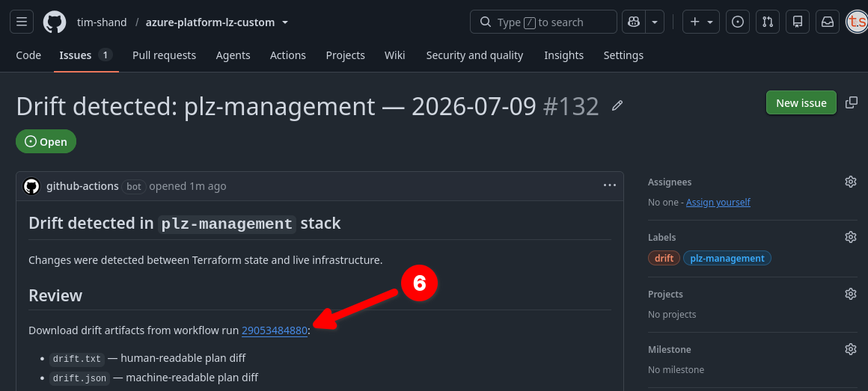Viewport: 868px width, 391px height.
Task: Open the Repositories icon in header
Action: [x=798, y=22]
